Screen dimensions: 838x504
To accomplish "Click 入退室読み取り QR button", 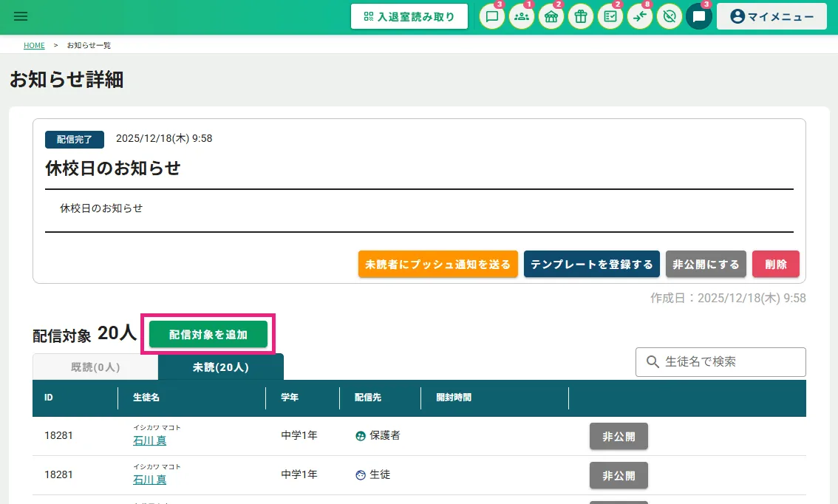I will click(x=409, y=16).
